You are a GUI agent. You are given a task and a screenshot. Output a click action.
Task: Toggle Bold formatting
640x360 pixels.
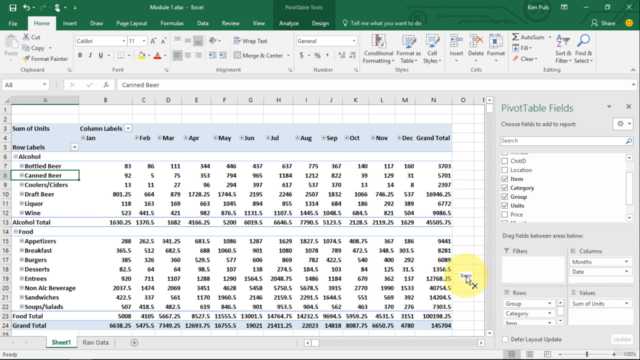coord(80,55)
